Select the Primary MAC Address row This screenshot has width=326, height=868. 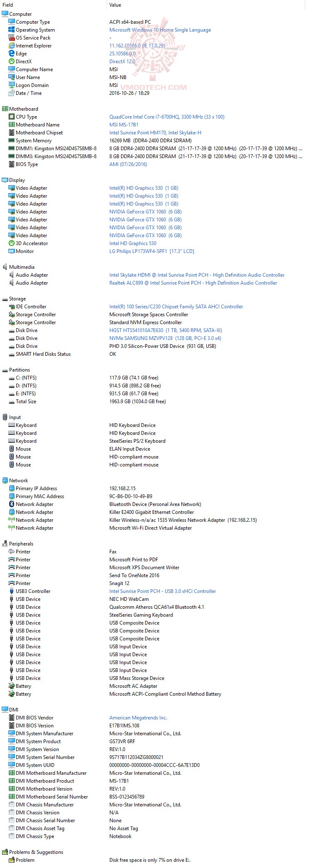(153, 496)
